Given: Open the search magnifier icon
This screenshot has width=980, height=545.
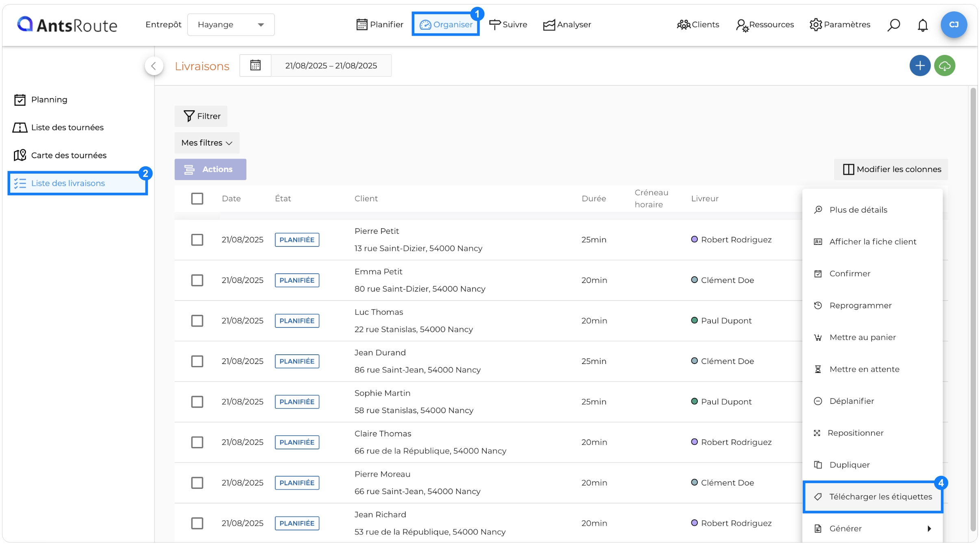Looking at the screenshot, I should tap(893, 25).
